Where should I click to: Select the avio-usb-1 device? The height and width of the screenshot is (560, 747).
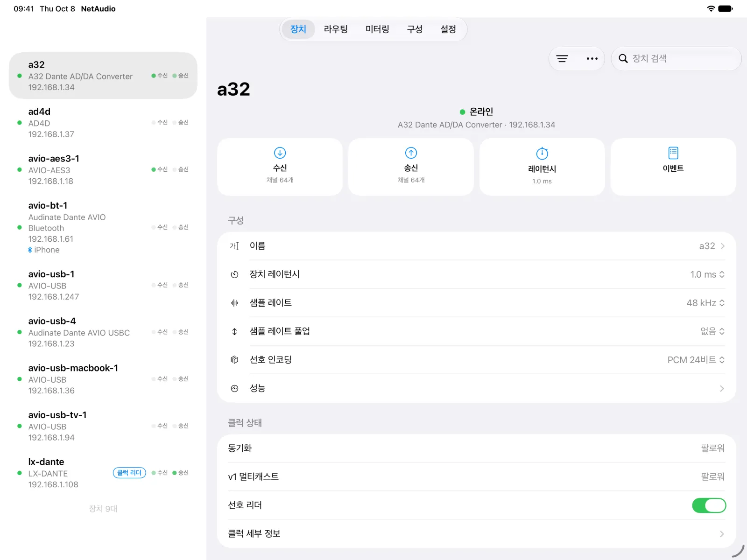point(103,285)
